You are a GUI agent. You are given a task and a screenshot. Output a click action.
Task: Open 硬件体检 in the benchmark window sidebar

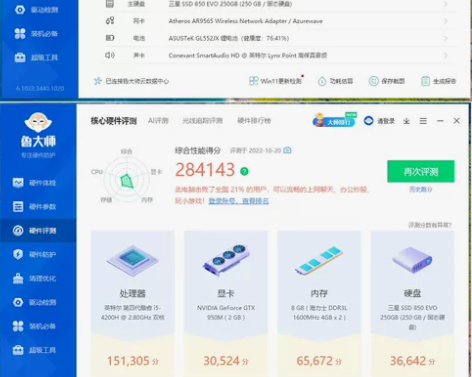pos(34,183)
